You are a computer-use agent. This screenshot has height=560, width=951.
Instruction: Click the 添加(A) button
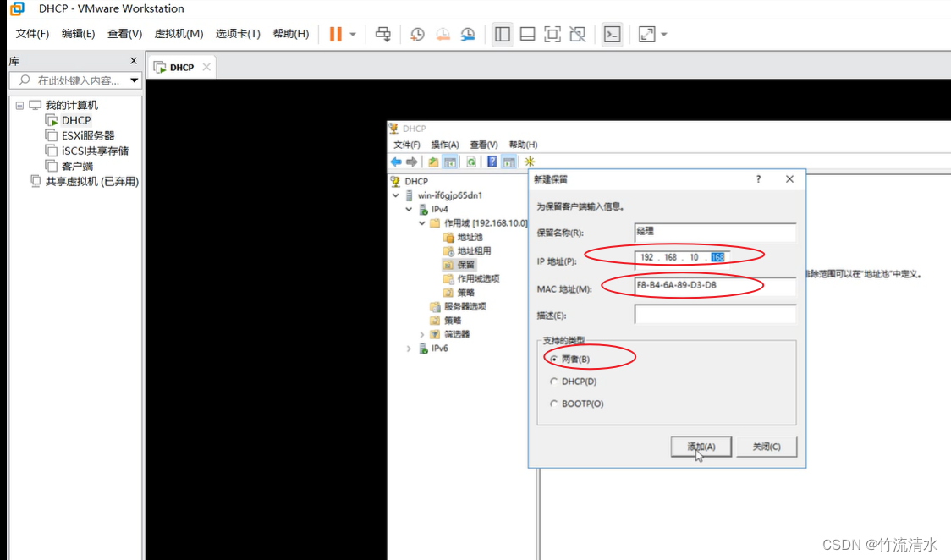pyautogui.click(x=701, y=447)
